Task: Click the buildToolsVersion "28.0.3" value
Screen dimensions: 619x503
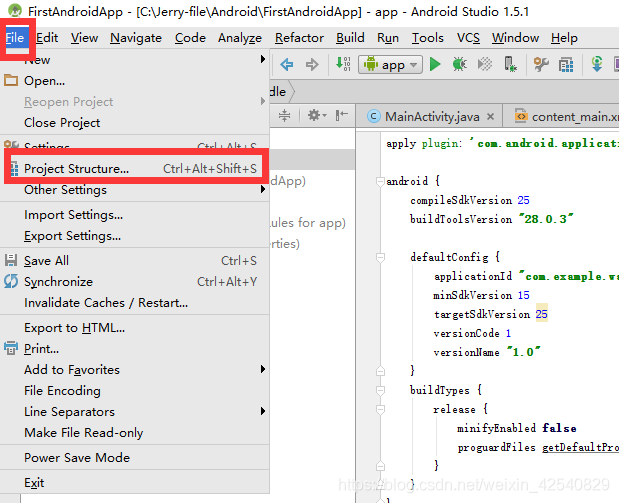Action: pyautogui.click(x=546, y=219)
